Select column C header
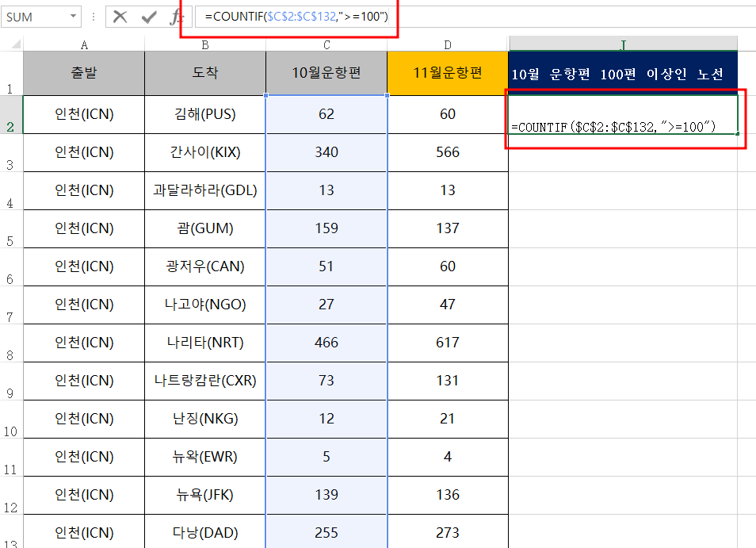Image resolution: width=756 pixels, height=548 pixels. [326, 45]
